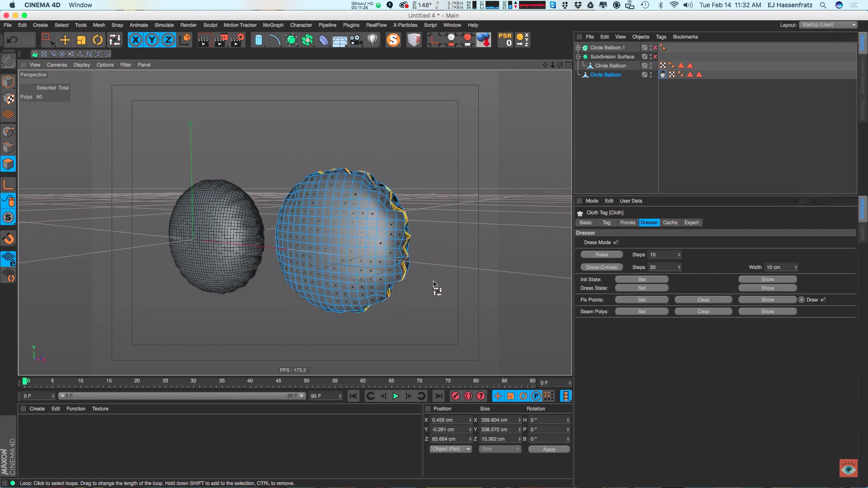Adjust the Width 10 cm stepper
Screen dimensions: 868x488
pyautogui.click(x=796, y=267)
